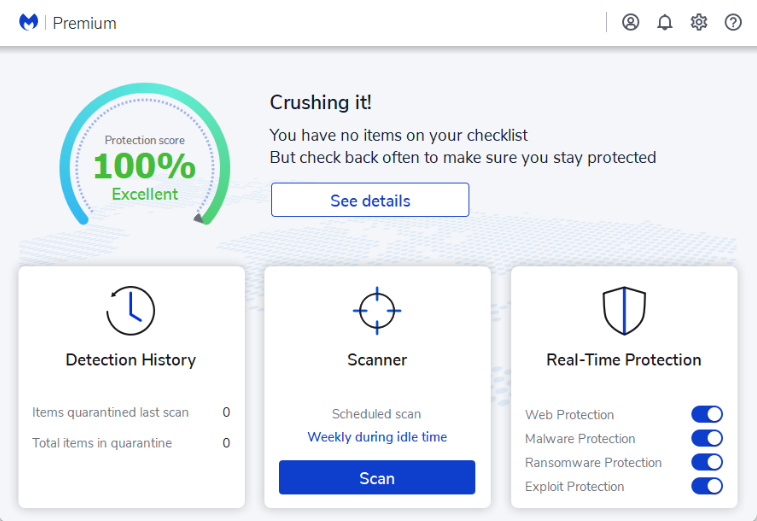Toggle Web Protection off
Viewport: 757px width, 521px height.
point(707,414)
